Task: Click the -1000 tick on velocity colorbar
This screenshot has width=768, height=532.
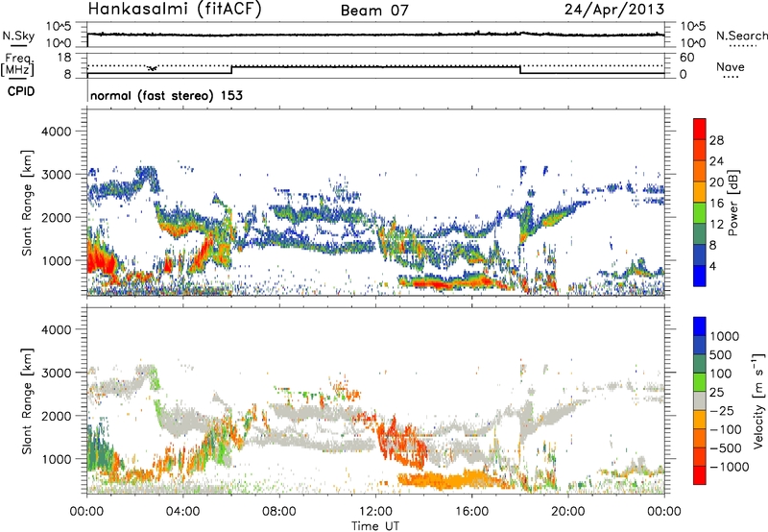Action: pos(729,467)
